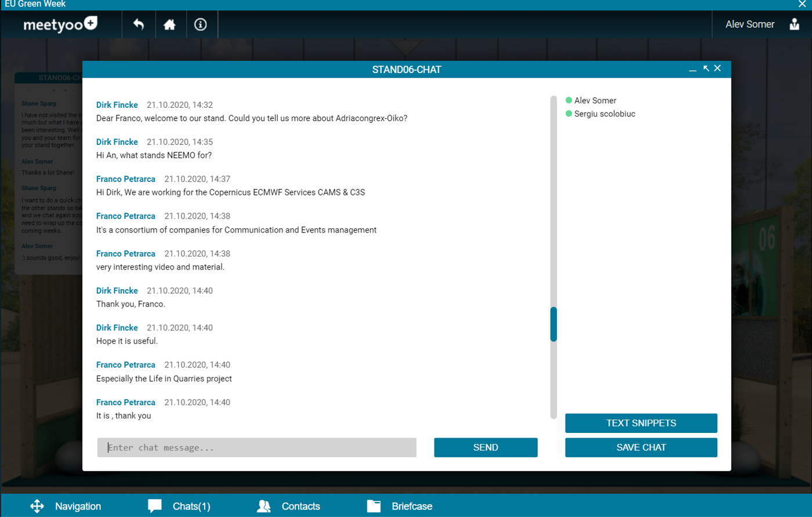Viewport: 812px width, 517px height.
Task: Pop out the chat with the arrow icon
Action: coord(706,68)
